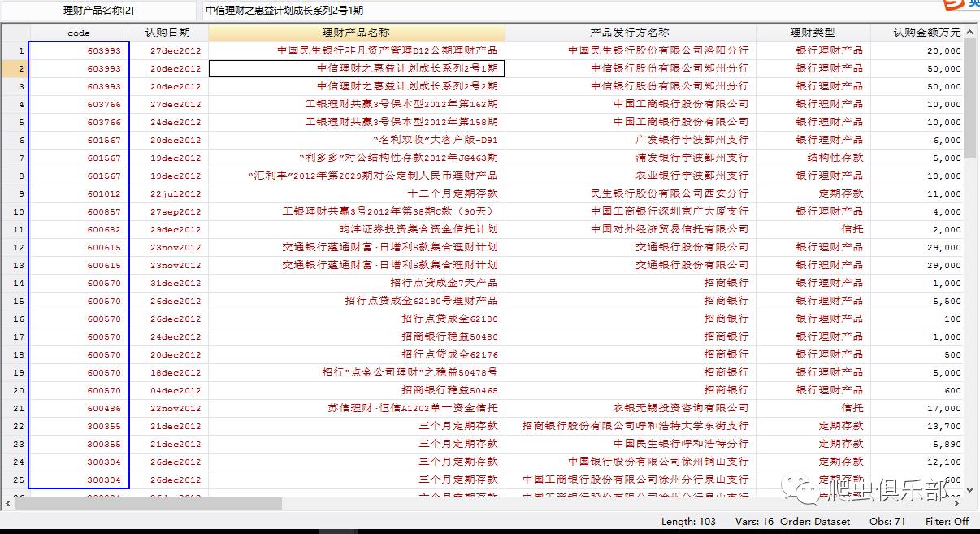The width and height of the screenshot is (980, 534).
Task: Select cell 中信理财之惠益计划成长系列2号2期
Action: tap(357, 86)
